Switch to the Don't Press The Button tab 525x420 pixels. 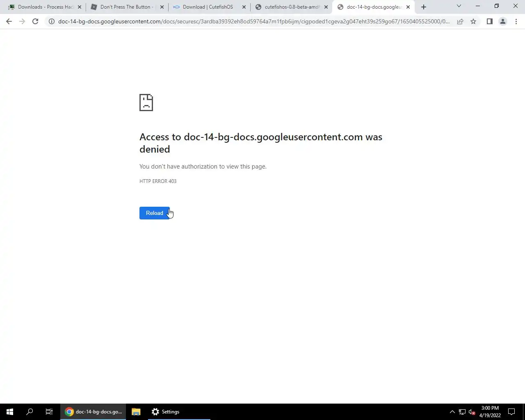pos(127,7)
